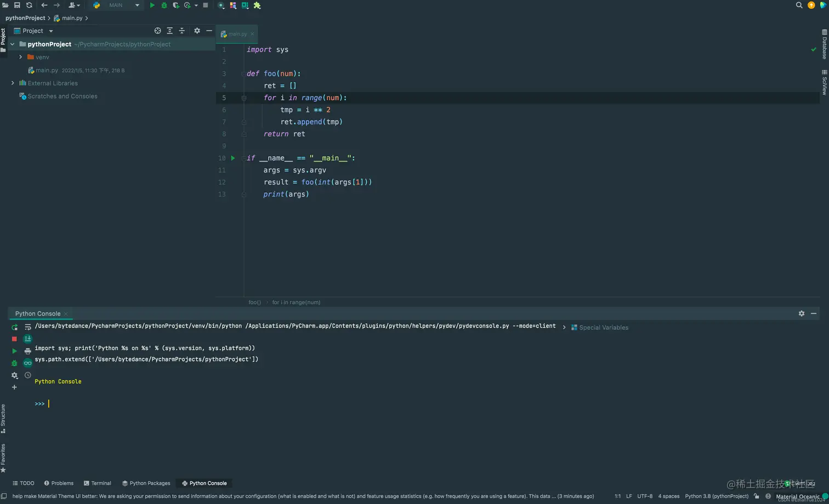Hide the Project panel with the minus

(209, 31)
